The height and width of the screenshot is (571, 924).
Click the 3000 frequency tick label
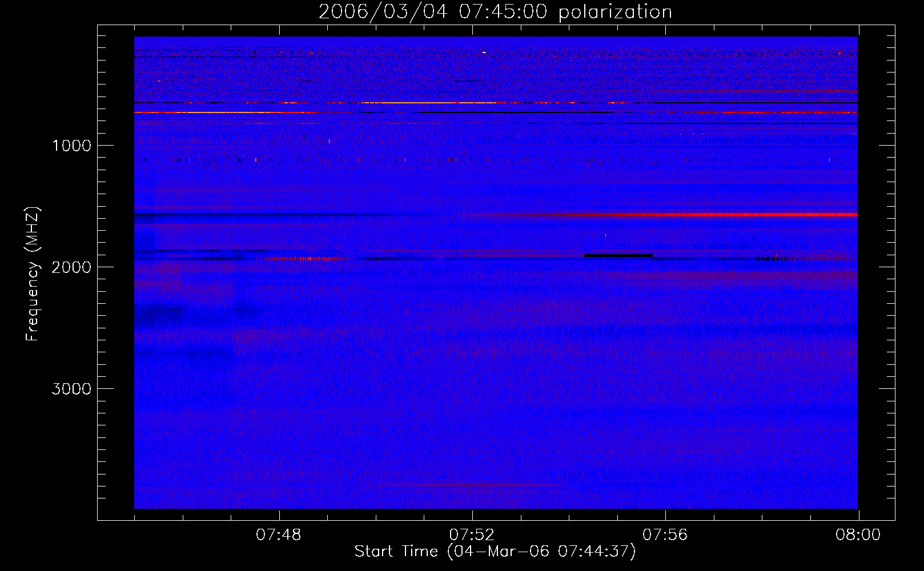click(x=71, y=389)
